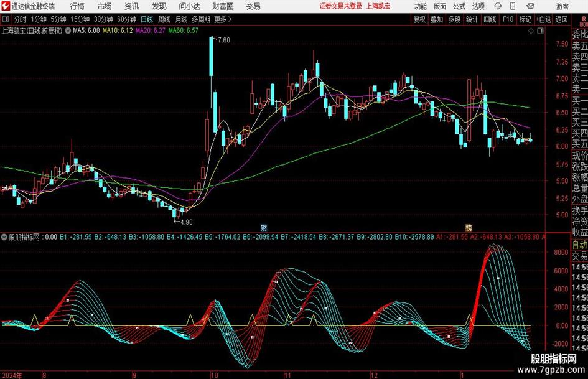588x379 pixels.
Task: Click the MA60: 6.57 indicator label
Action: coord(184,30)
